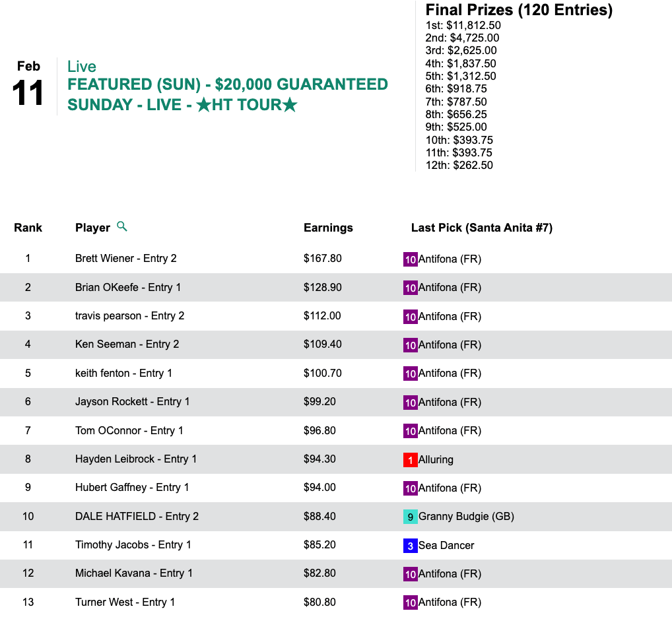Open the Featured $20,000 Guaranteed Sunday contest link

(227, 94)
